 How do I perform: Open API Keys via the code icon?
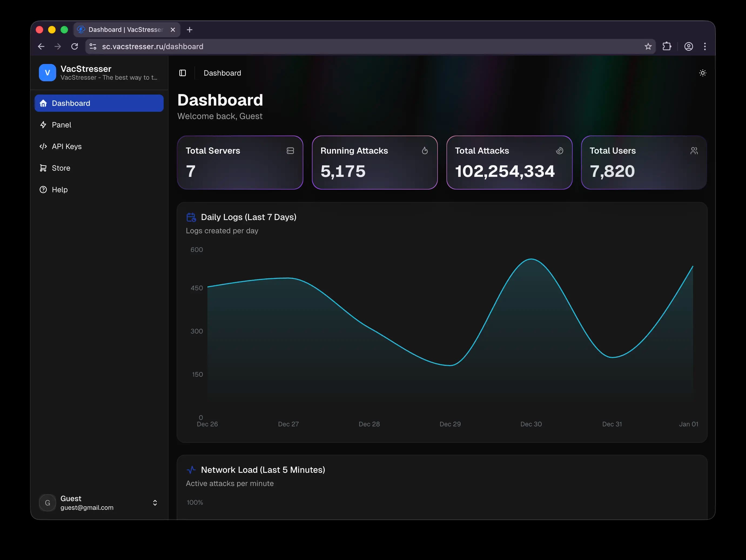click(x=43, y=146)
